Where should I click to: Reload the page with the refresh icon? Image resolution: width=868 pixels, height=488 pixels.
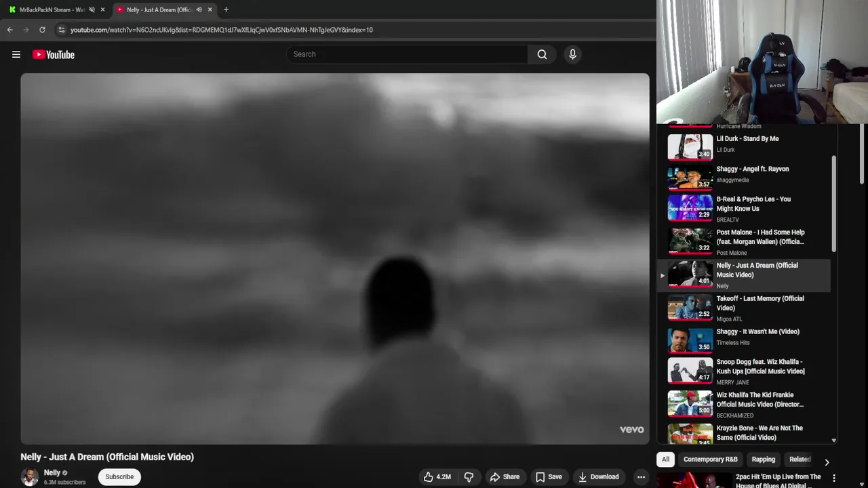click(x=42, y=30)
